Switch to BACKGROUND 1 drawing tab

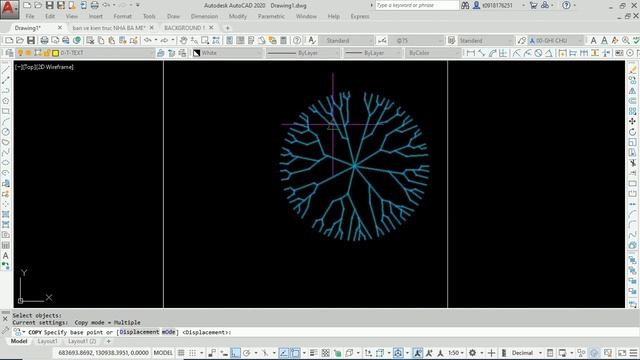click(x=184, y=28)
